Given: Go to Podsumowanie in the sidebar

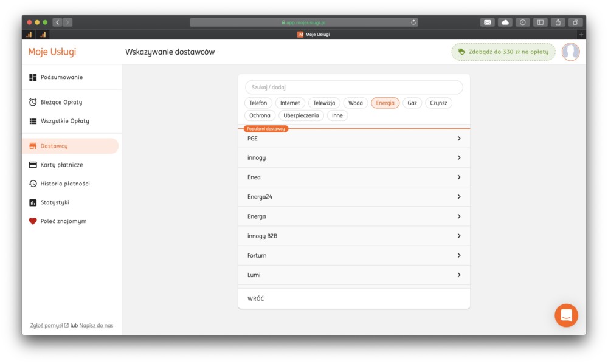Looking at the screenshot, I should (x=61, y=78).
